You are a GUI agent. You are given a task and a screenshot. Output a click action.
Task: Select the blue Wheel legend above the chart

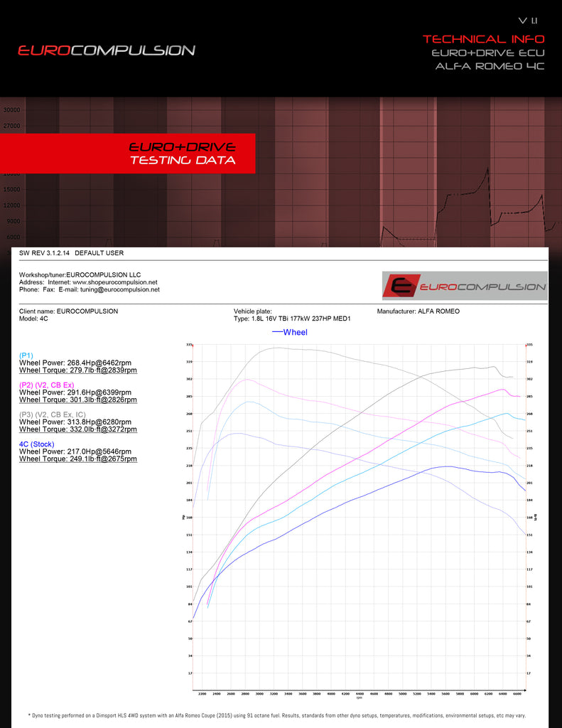tap(290, 332)
